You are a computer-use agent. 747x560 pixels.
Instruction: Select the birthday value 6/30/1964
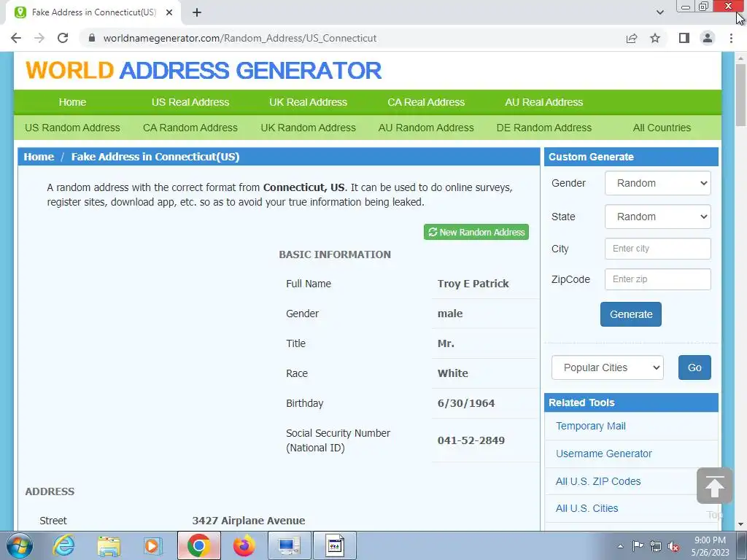click(466, 403)
